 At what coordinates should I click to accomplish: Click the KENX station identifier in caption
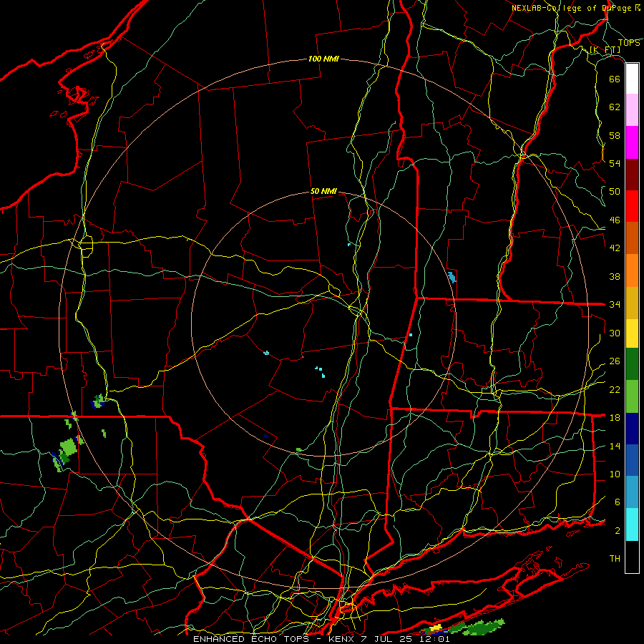342,639
